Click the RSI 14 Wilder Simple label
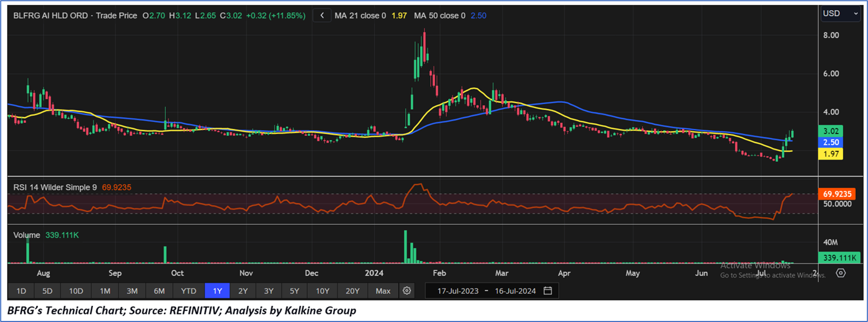This screenshot has height=322, width=868. point(55,187)
